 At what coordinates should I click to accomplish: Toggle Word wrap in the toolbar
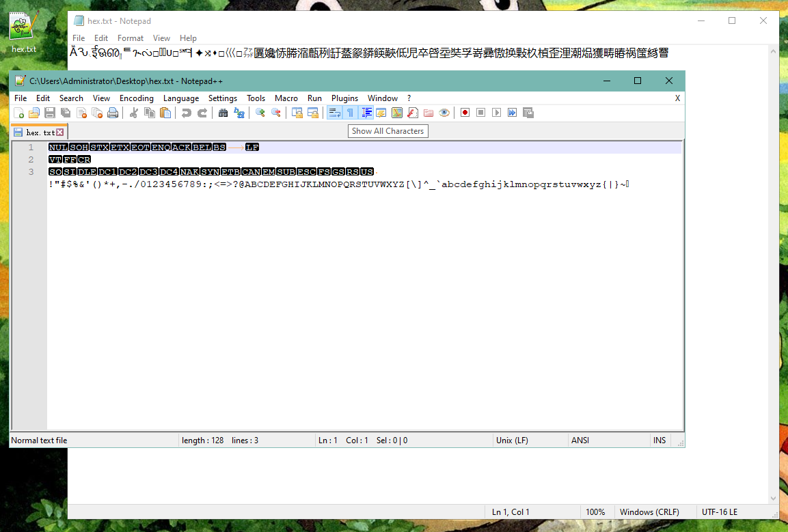(x=334, y=113)
